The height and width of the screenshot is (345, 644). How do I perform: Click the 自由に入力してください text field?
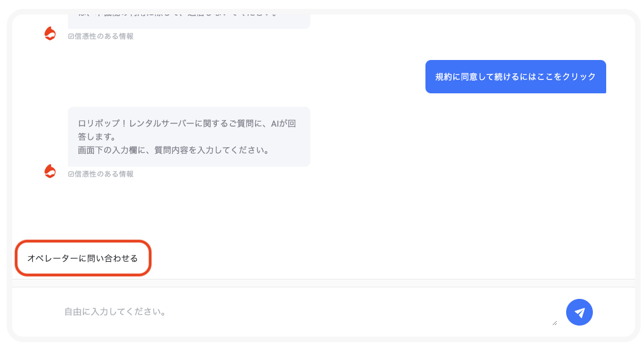(310, 312)
